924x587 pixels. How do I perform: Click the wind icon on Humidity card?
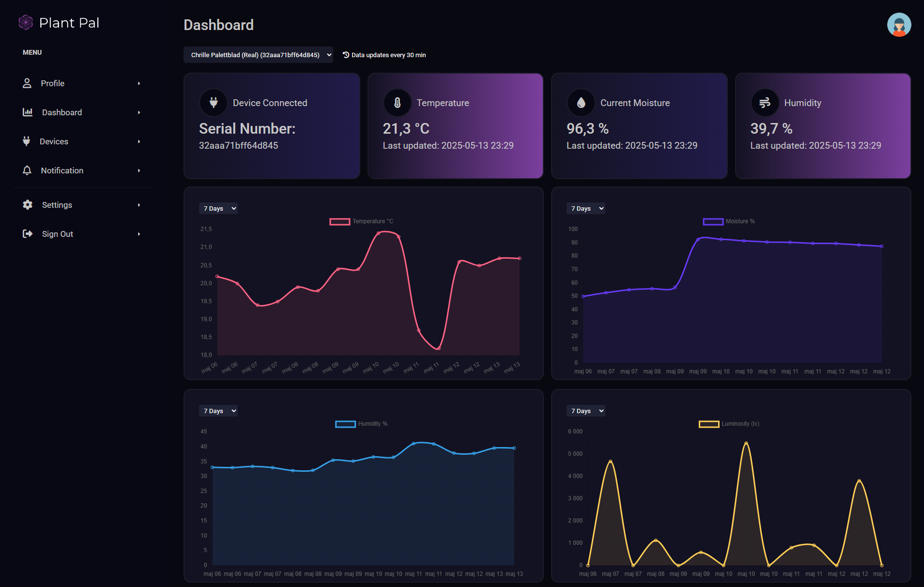765,103
